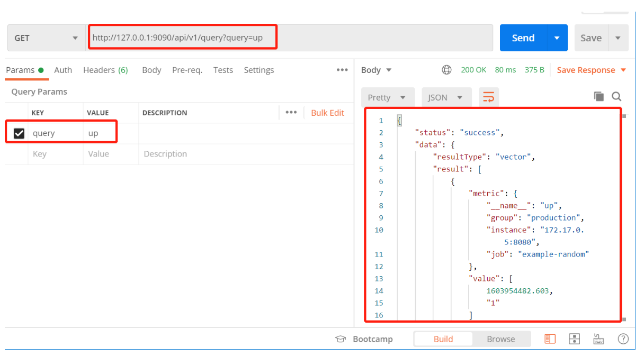Switch to the Headers (6) tab
Screen dimensions: 644x356
tap(105, 70)
